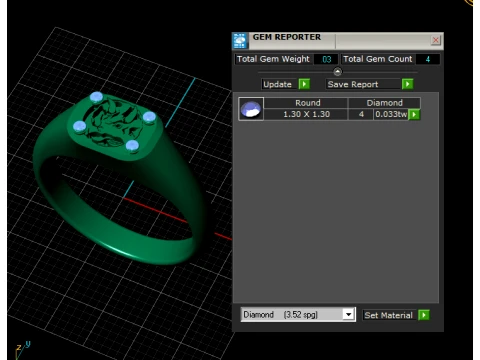The width and height of the screenshot is (480, 360).
Task: Click the 'Diamond' header cell in the gem table
Action: (384, 103)
